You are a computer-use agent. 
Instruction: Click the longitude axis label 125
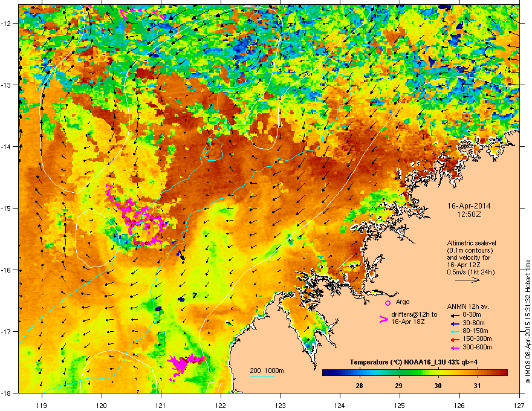tap(400, 405)
